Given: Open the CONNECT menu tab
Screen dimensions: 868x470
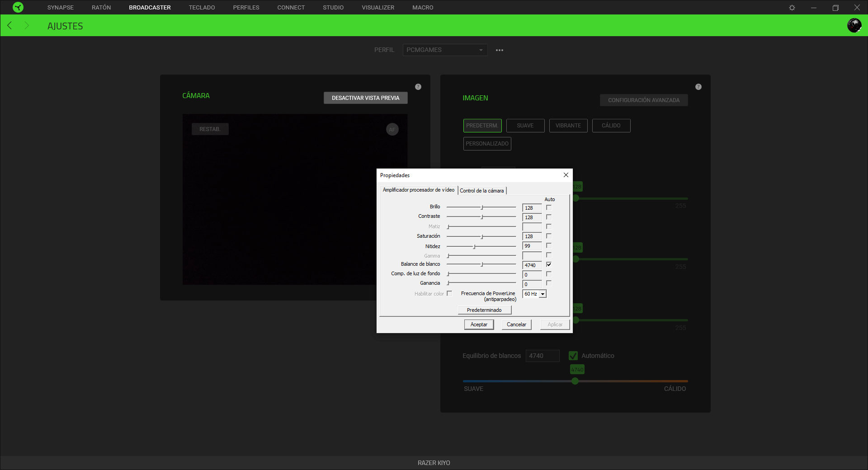Looking at the screenshot, I should click(291, 8).
